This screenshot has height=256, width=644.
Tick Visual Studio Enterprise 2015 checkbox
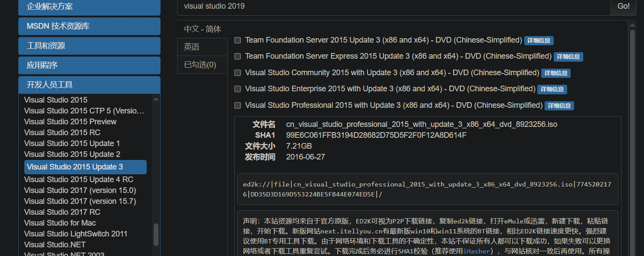click(237, 89)
